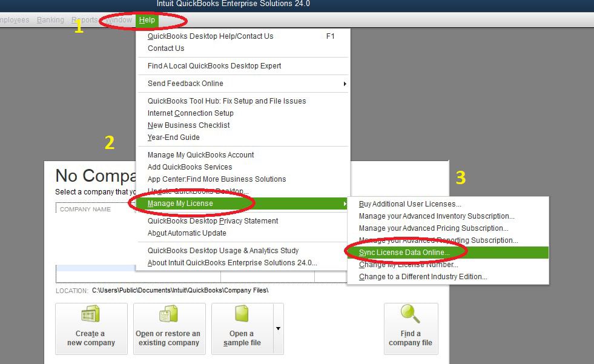Viewport: 594px width, 364px height.
Task: Click the company file location path text
Action: tap(180, 291)
